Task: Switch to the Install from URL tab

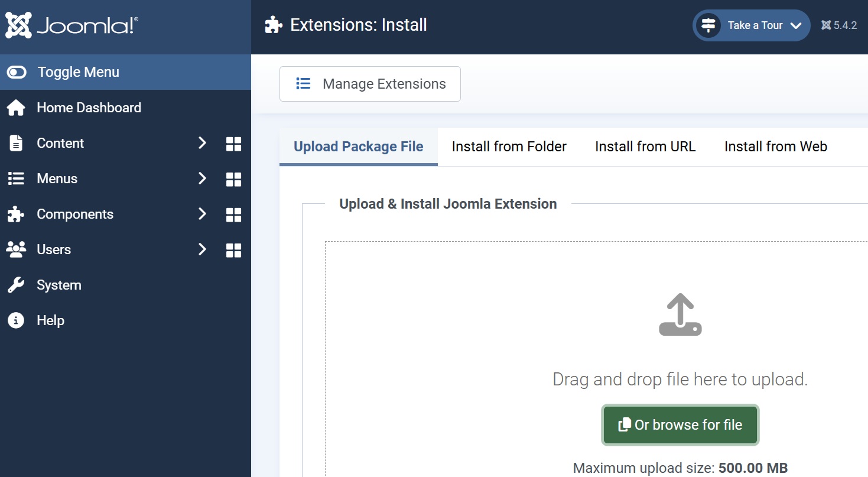Action: pos(645,147)
